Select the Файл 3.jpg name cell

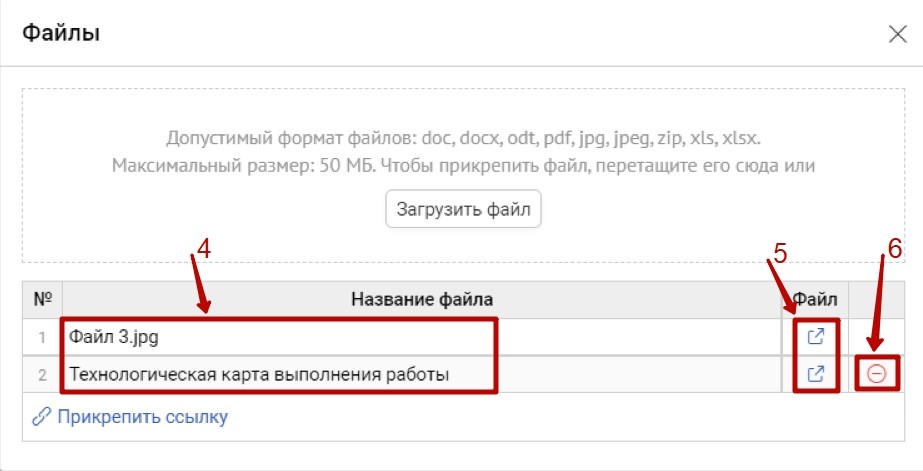pos(280,337)
